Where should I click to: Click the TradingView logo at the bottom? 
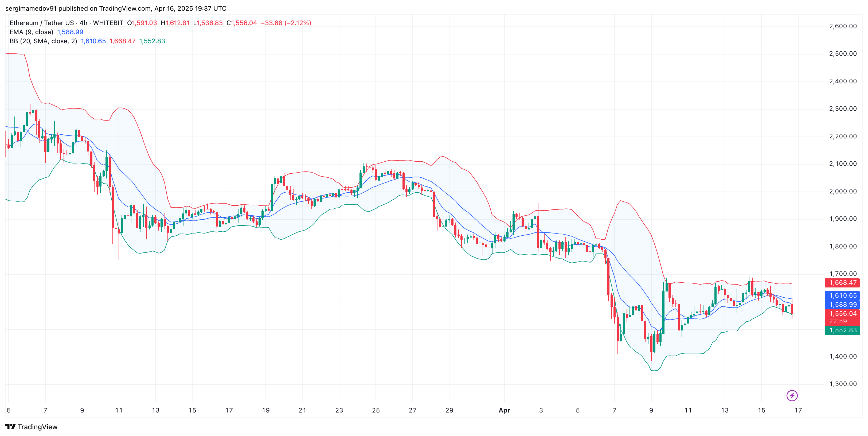32,427
